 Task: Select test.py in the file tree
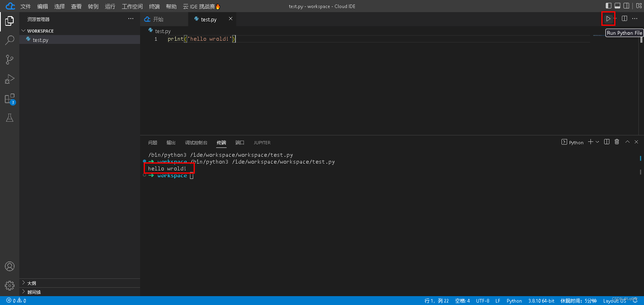(80, 40)
